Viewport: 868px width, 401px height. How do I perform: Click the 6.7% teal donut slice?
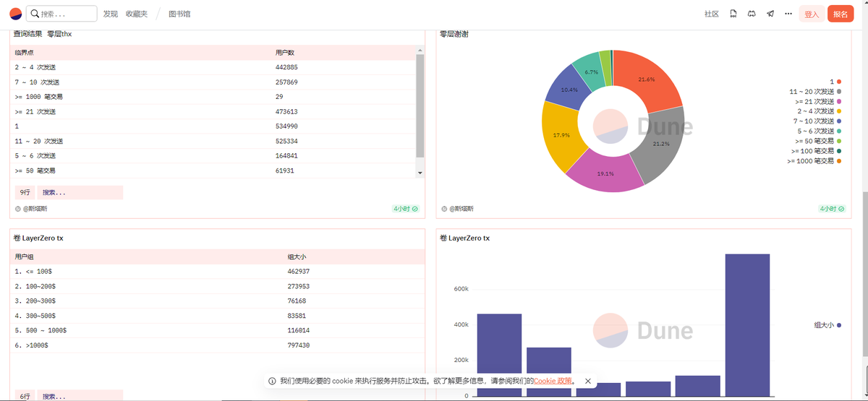pos(591,72)
